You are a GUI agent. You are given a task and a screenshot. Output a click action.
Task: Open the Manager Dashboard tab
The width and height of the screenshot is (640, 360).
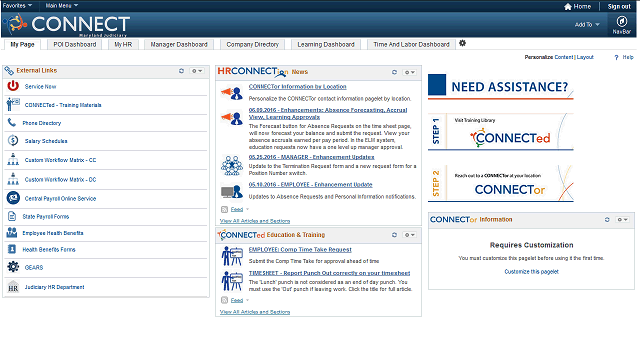click(x=179, y=44)
